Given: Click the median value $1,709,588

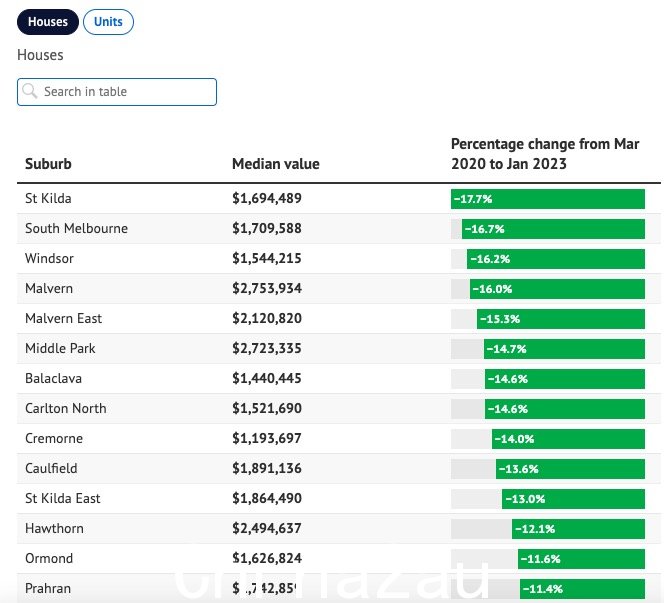Looking at the screenshot, I should [x=267, y=228].
